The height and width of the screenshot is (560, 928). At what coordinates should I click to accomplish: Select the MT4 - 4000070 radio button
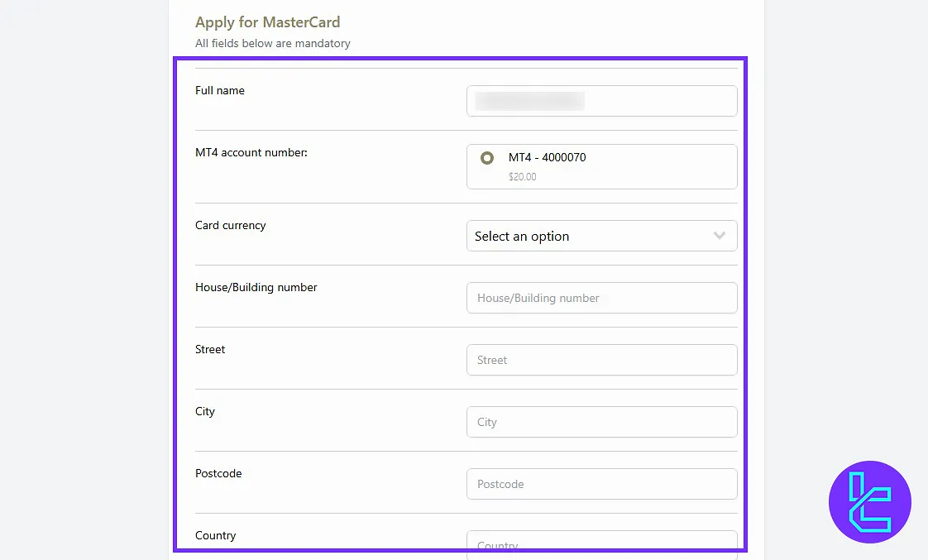pyautogui.click(x=487, y=158)
